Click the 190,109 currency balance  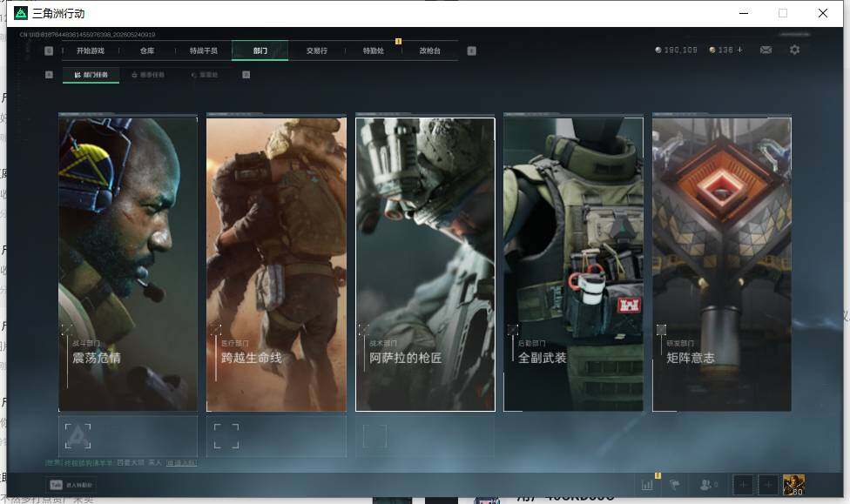676,50
